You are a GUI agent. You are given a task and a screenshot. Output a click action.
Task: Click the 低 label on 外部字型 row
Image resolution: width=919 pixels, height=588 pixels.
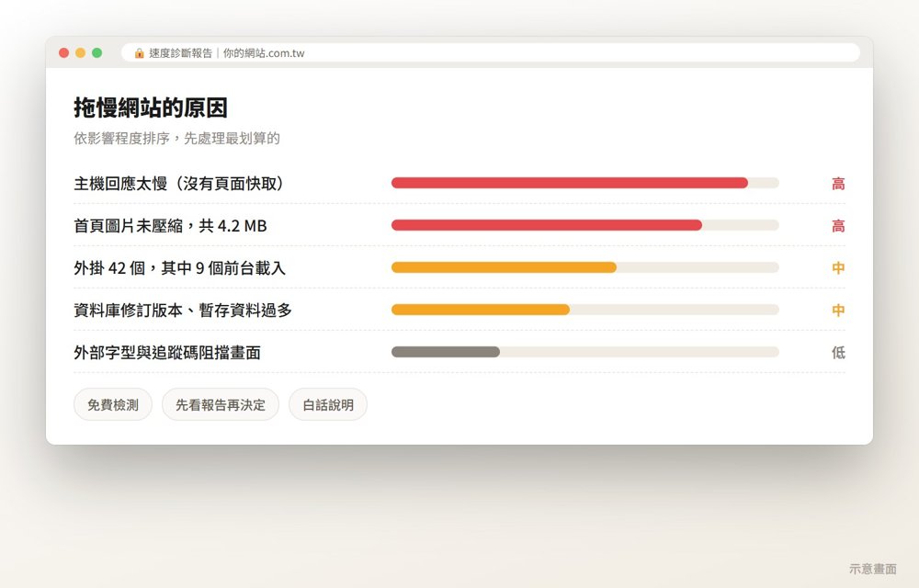838,353
